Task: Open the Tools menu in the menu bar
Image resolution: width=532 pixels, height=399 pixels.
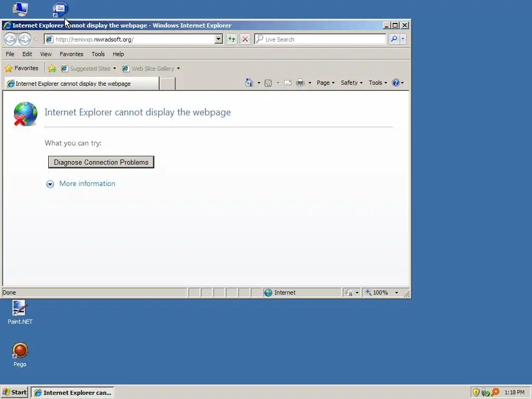Action: pyautogui.click(x=98, y=54)
